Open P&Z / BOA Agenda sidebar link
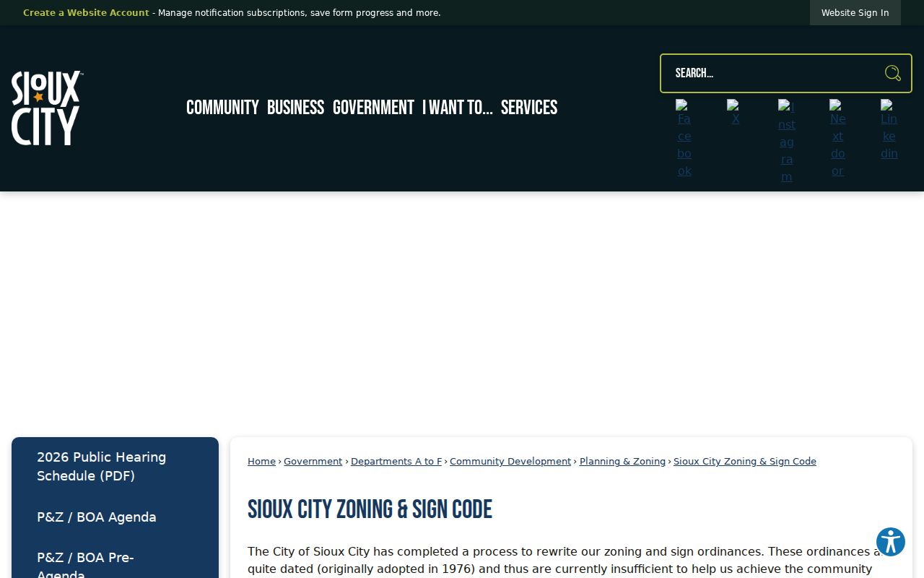This screenshot has width=924, height=578. click(115, 517)
